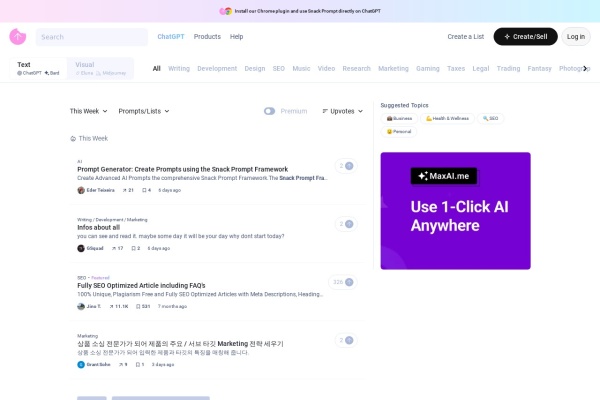The height and width of the screenshot is (400, 600).
Task: Select the Video category
Action: click(x=326, y=69)
